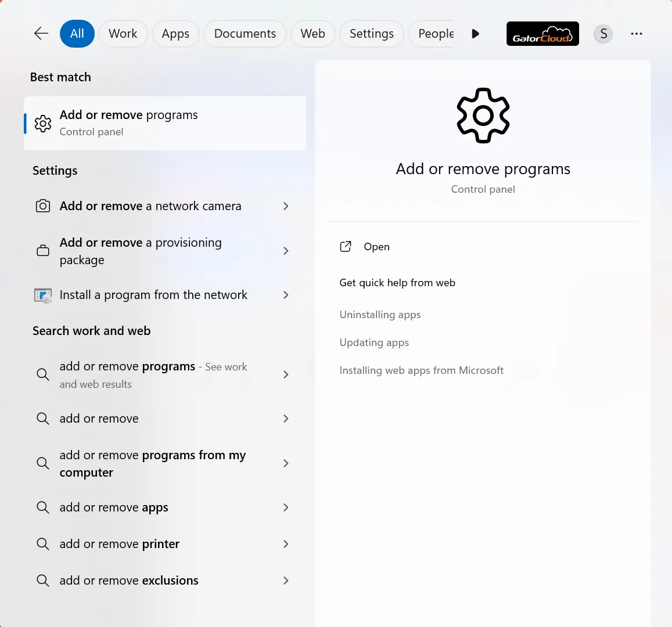Expand the add or remove printer chevron

[x=286, y=544]
